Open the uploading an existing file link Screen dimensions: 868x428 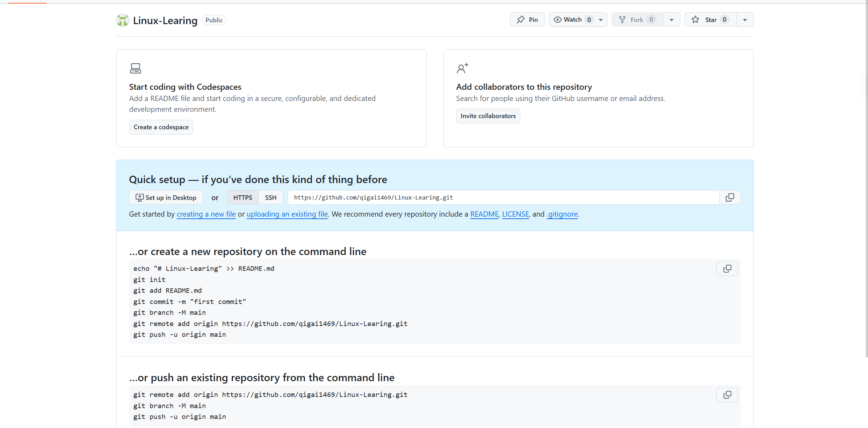click(287, 214)
